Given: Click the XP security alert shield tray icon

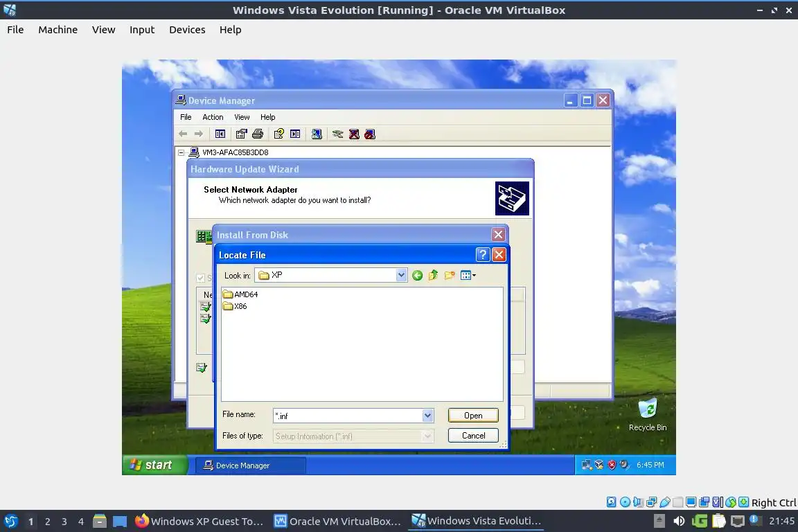Looking at the screenshot, I should point(612,465).
